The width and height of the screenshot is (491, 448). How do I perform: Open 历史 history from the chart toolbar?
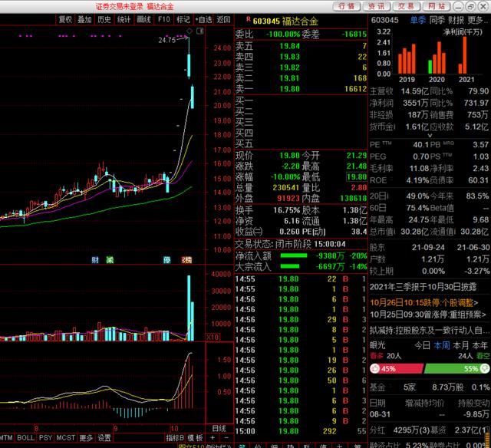click(104, 19)
